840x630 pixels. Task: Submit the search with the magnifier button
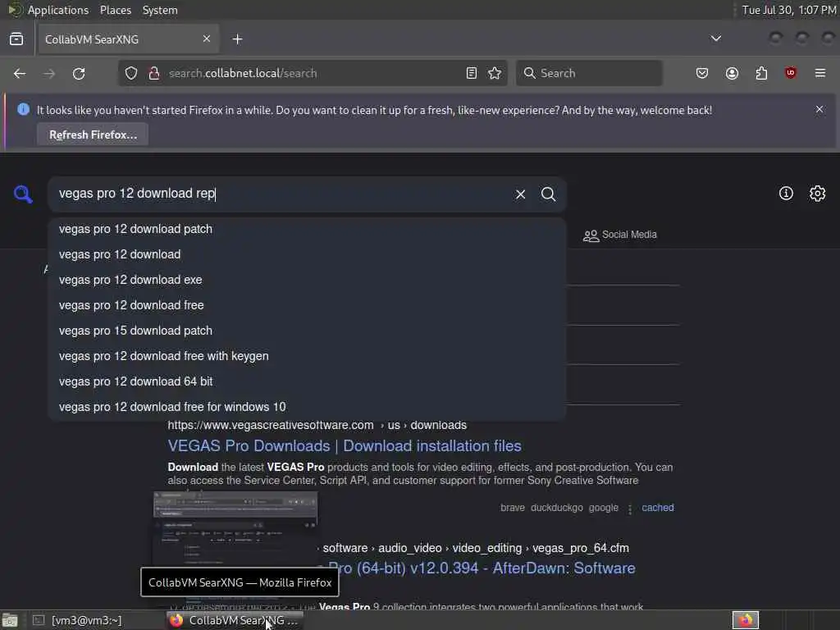[x=548, y=194]
